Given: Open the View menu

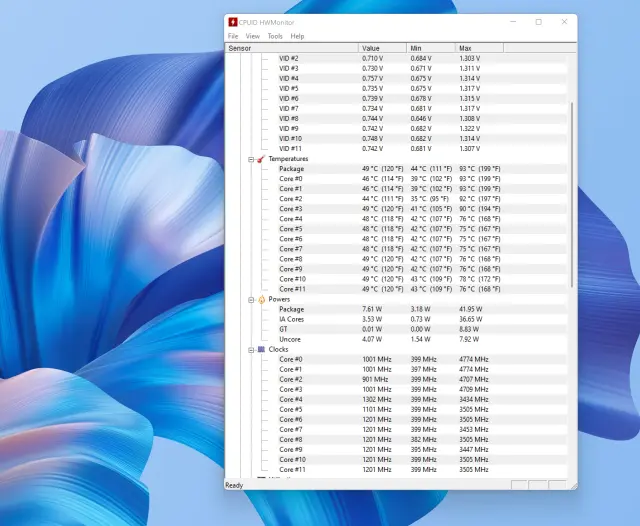Looking at the screenshot, I should (x=253, y=36).
